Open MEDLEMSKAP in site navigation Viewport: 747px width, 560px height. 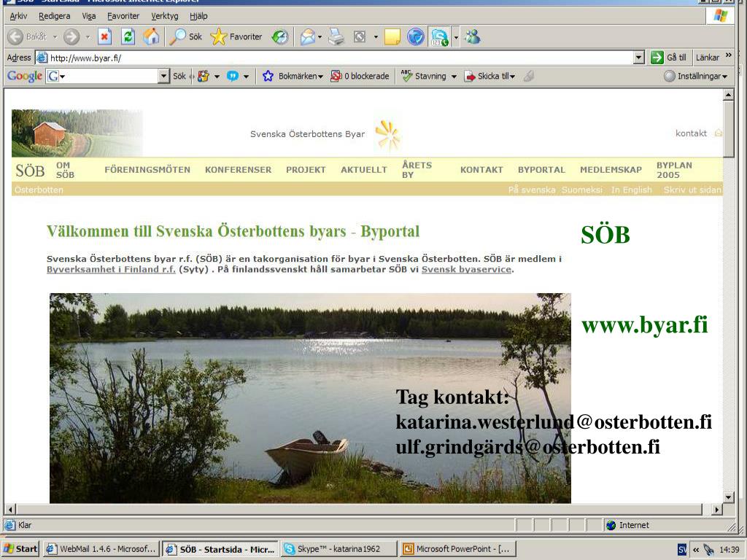click(611, 169)
